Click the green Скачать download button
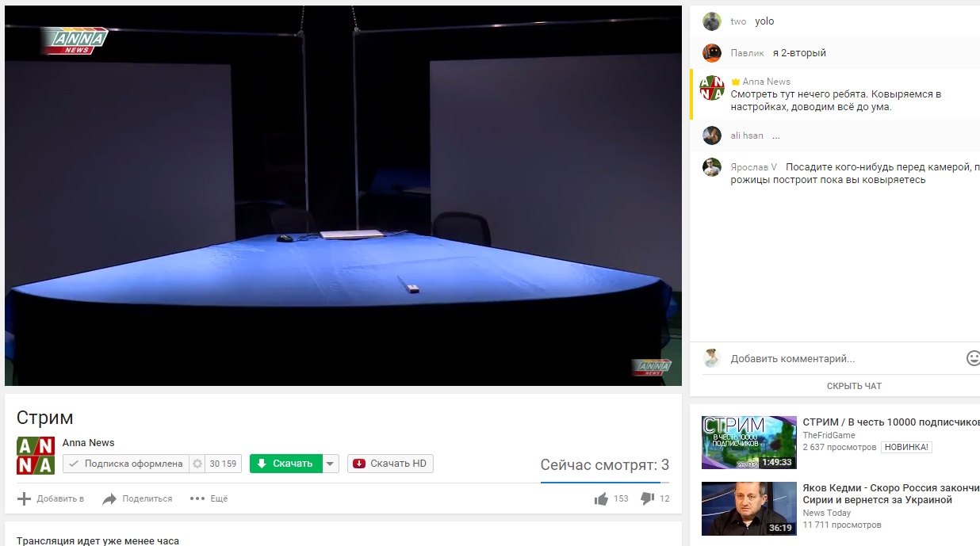 coord(285,464)
